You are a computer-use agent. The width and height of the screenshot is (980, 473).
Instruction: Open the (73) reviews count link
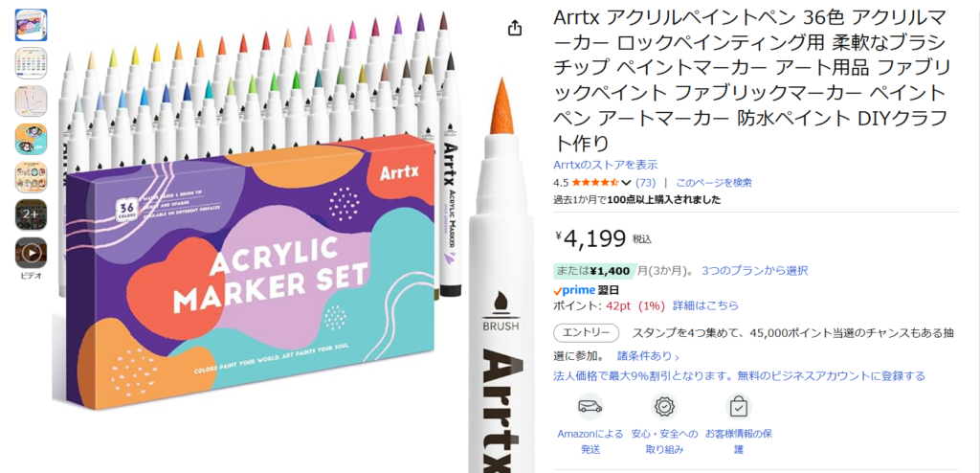[x=645, y=183]
